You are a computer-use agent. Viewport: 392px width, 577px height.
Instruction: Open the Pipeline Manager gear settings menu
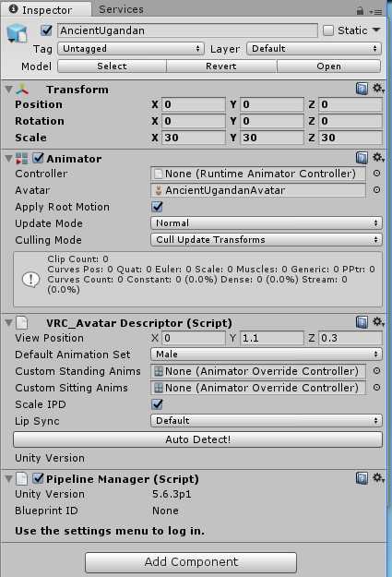pyautogui.click(x=378, y=478)
